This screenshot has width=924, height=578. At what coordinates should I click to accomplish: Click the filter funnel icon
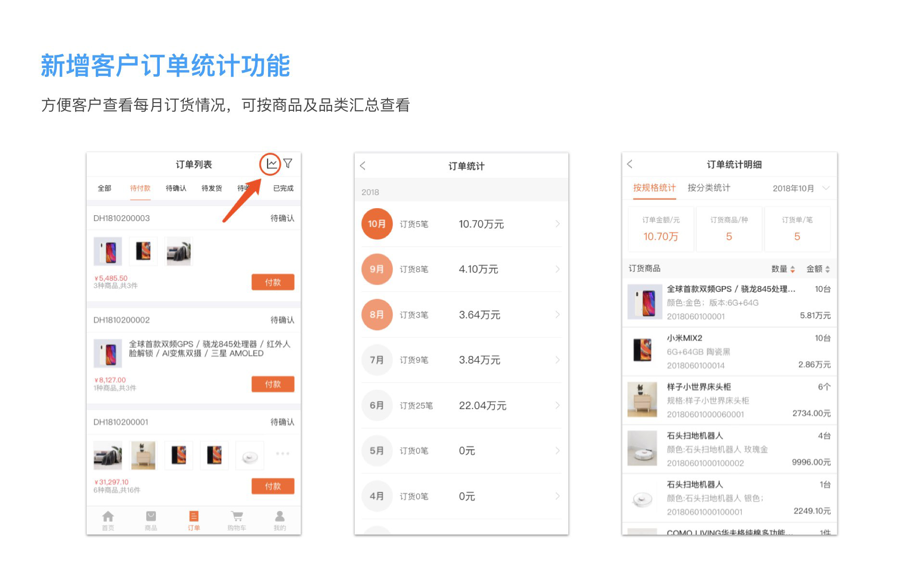click(x=288, y=164)
